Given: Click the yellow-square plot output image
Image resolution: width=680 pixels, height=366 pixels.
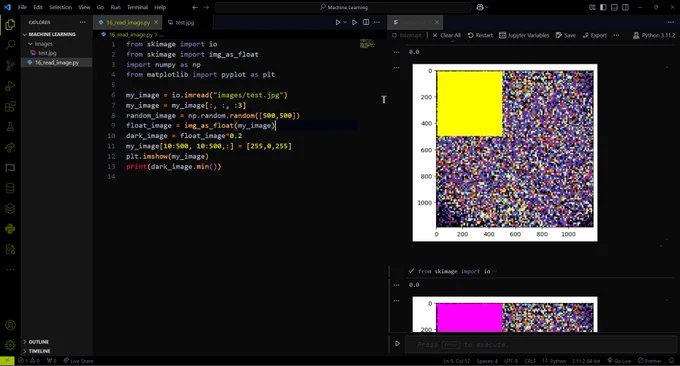Looking at the screenshot, I should point(505,153).
